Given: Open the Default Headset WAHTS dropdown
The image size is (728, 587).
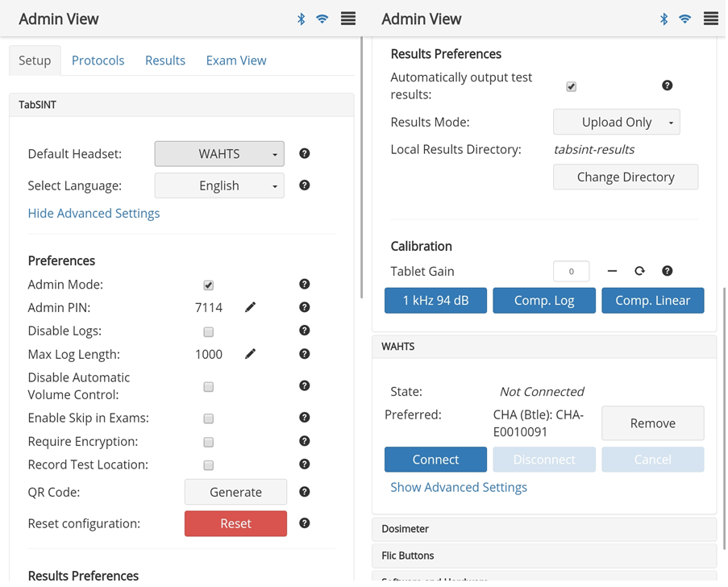Looking at the screenshot, I should [219, 154].
